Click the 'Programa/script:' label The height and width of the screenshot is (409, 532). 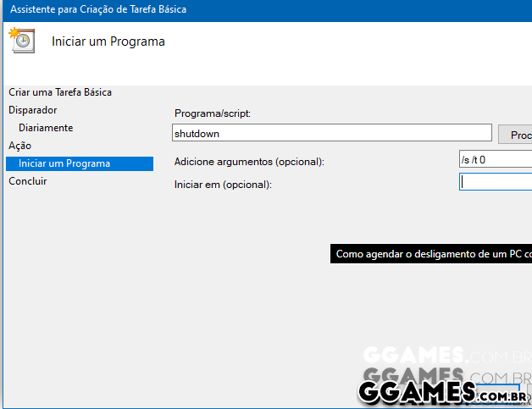213,113
